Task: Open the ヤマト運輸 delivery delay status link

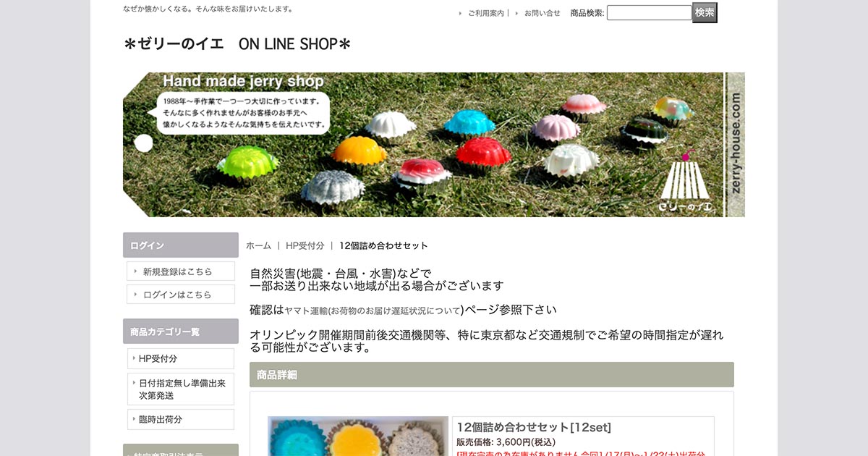Action: pos(373,311)
